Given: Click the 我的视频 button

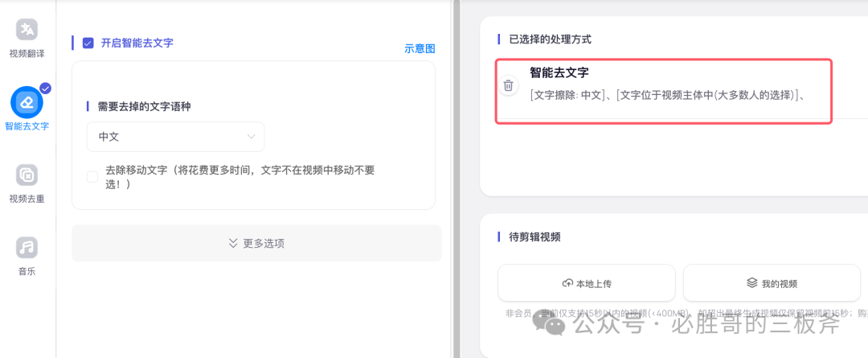Looking at the screenshot, I should 772,282.
